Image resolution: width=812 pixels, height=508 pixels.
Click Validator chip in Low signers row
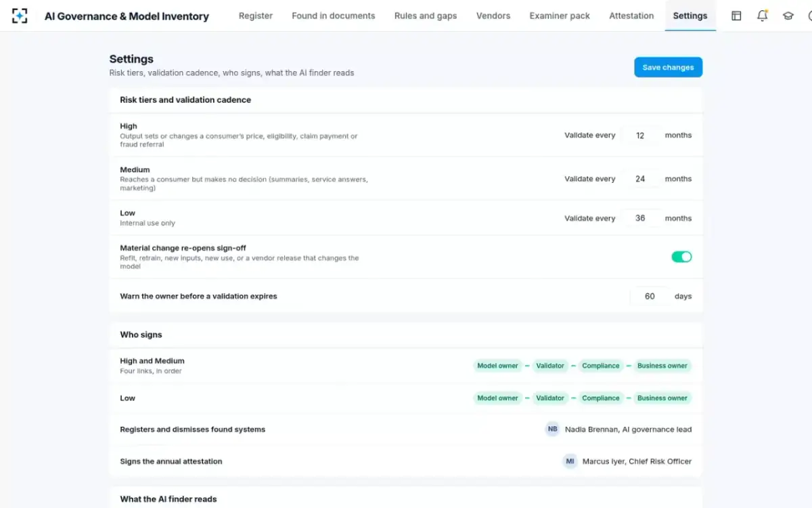[x=550, y=398]
